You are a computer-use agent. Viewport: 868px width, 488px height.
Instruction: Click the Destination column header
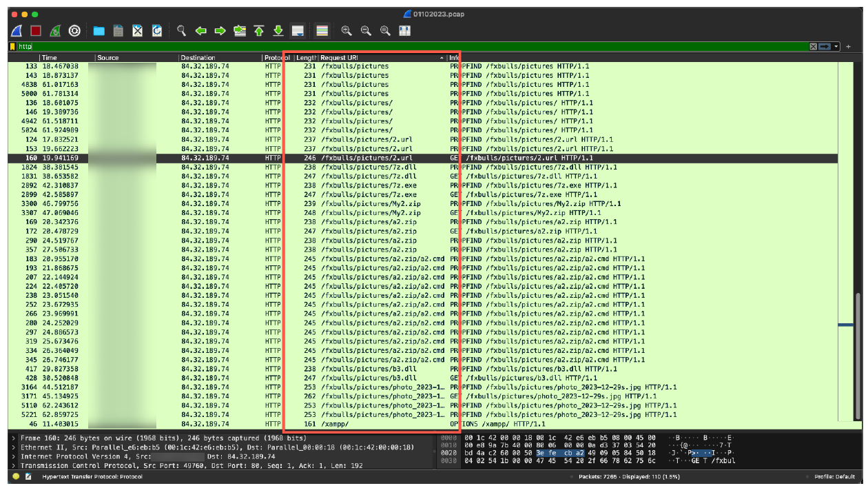pos(207,58)
